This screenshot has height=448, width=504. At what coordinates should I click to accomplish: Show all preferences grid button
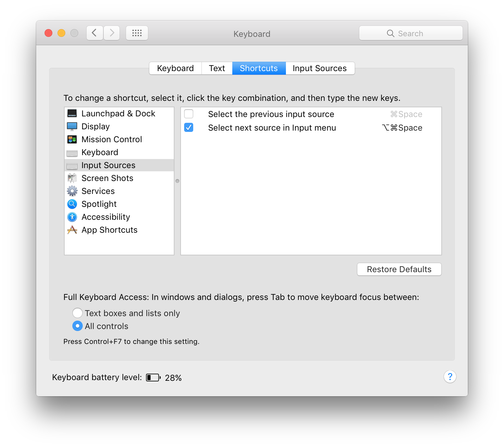pos(137,33)
